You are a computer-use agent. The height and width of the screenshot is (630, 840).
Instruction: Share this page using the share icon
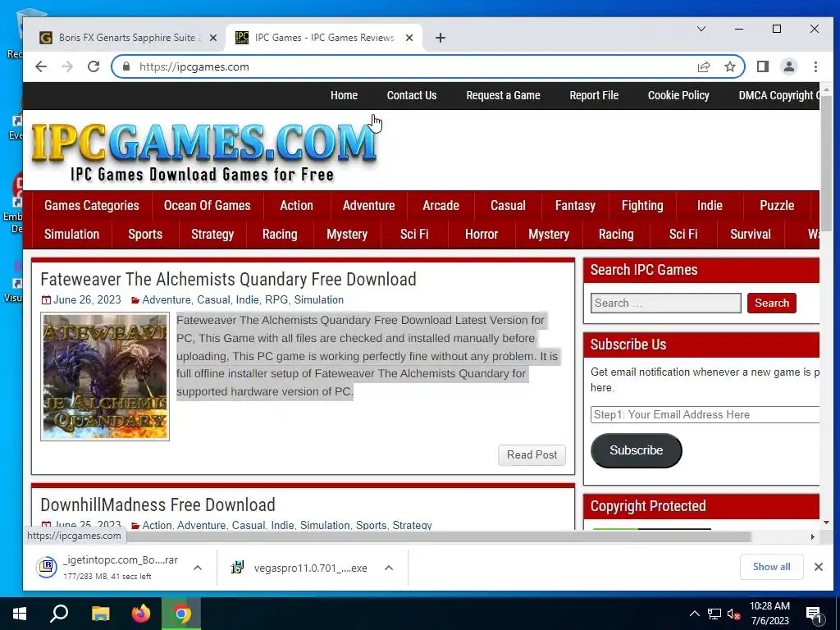704,66
